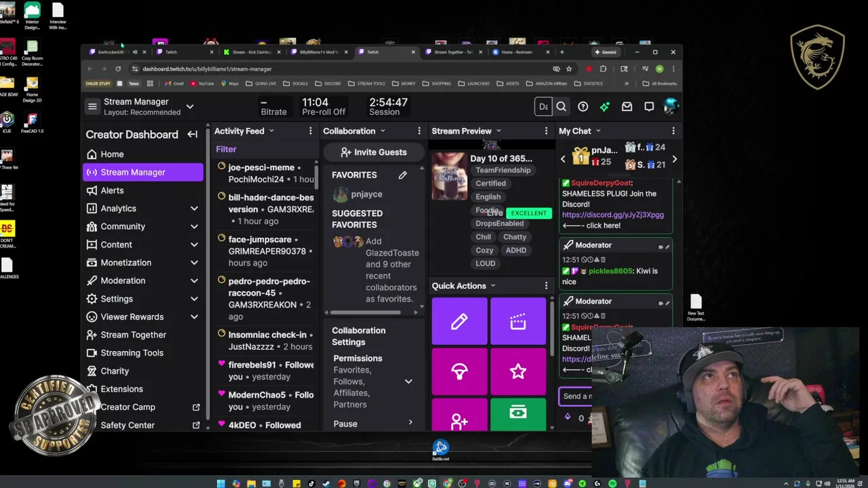Expand the Stream Manager layout dropdown
868x488 pixels.
190,106
